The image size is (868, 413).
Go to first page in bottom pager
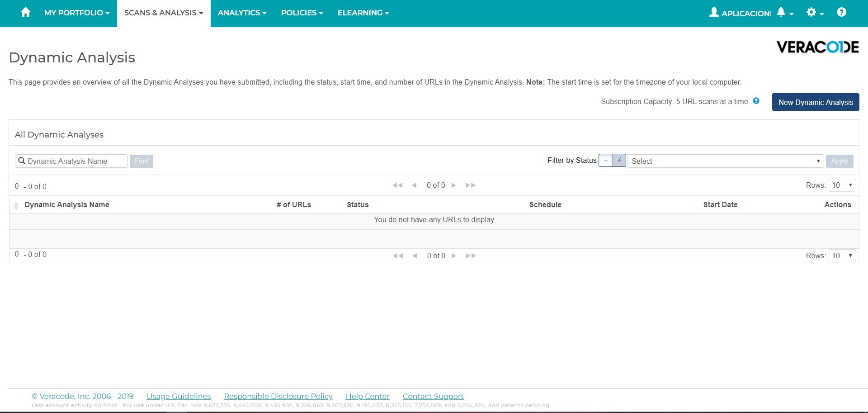click(398, 256)
